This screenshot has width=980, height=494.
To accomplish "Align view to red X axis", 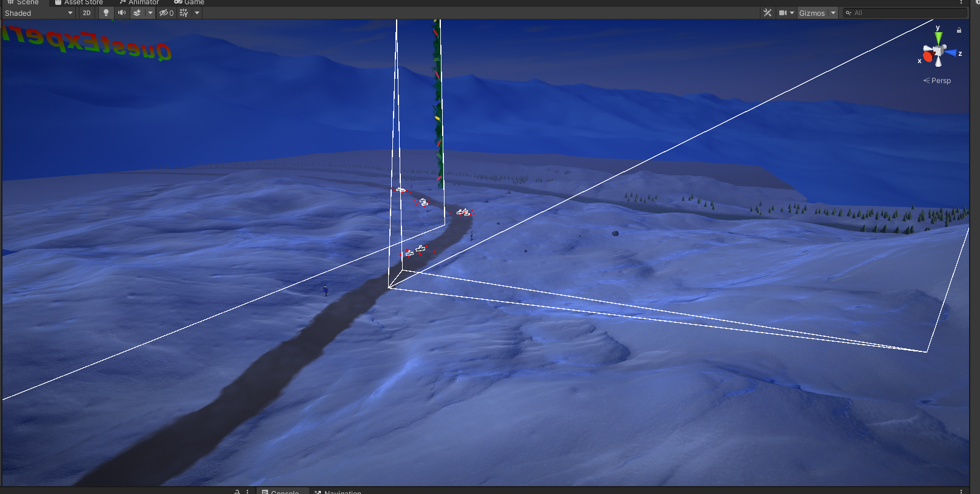I will [x=927, y=57].
